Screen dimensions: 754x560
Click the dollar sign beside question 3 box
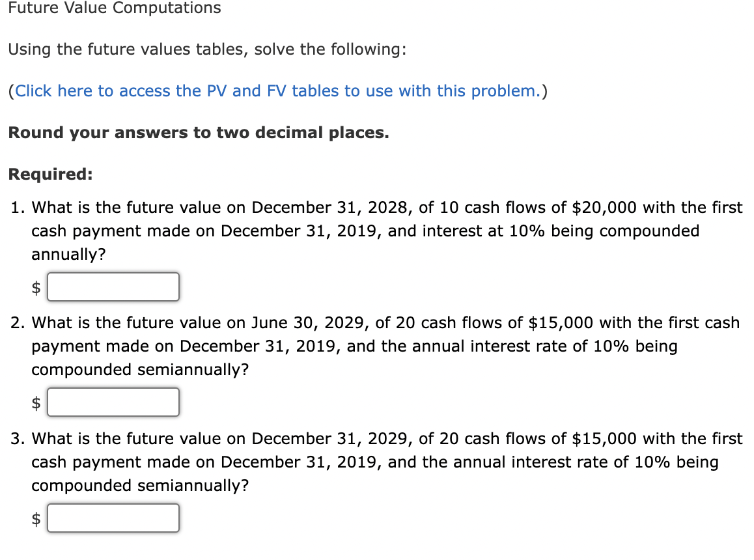tap(36, 518)
